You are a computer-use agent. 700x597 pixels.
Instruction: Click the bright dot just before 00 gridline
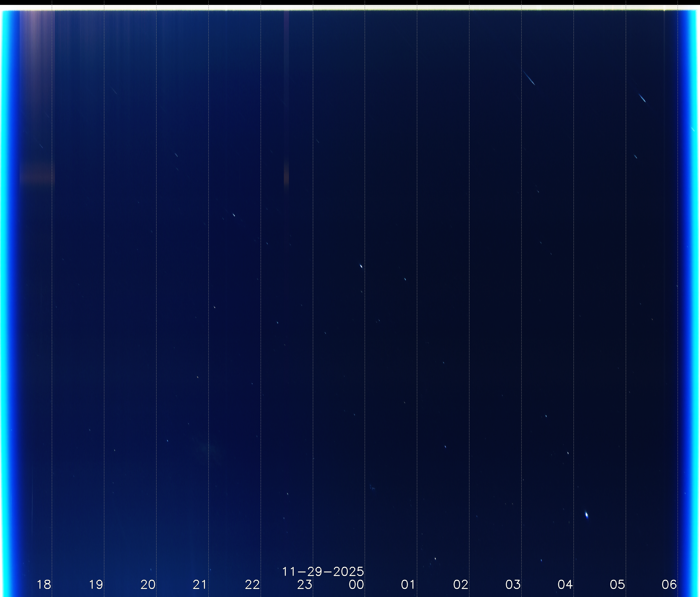(361, 266)
